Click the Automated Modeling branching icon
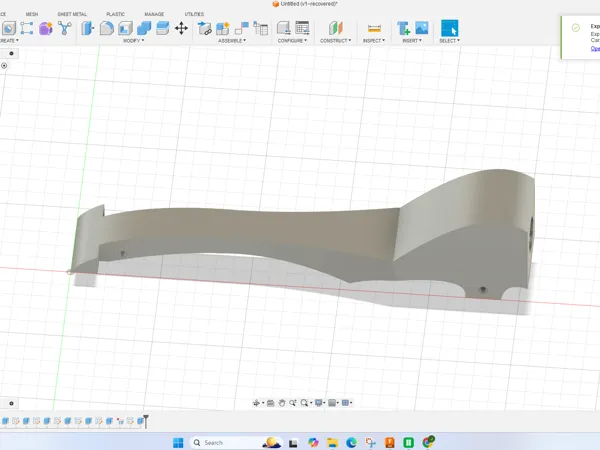The height and width of the screenshot is (450, 600). [x=65, y=28]
